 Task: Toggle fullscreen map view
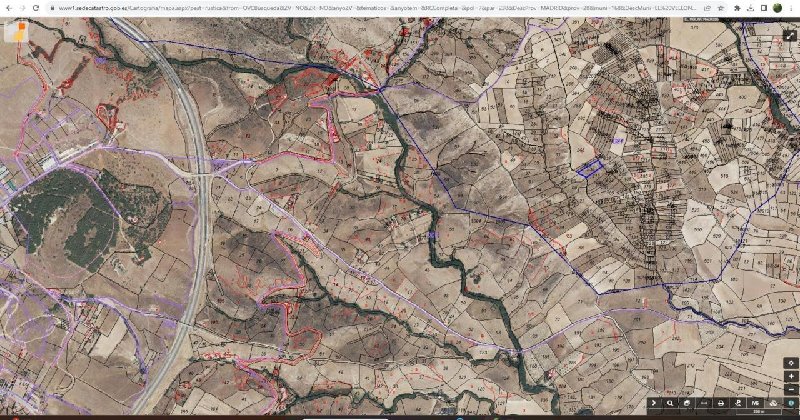tap(790, 36)
